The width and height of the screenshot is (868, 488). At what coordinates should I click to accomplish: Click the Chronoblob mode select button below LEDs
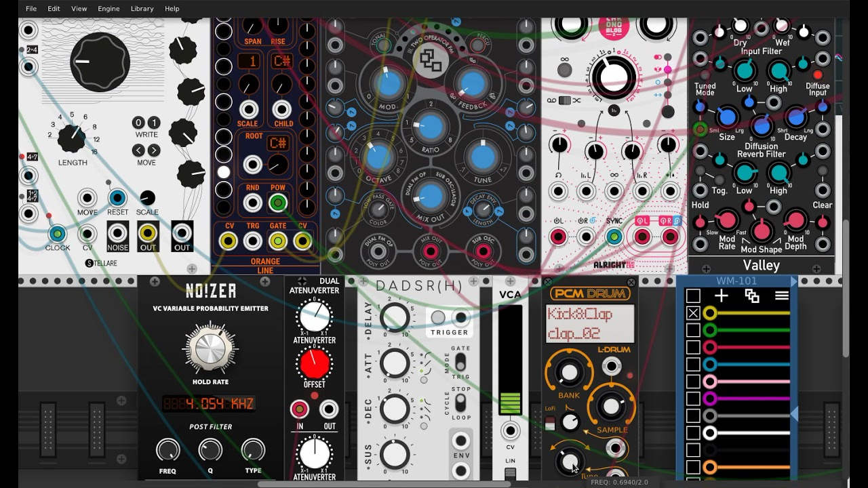(x=668, y=112)
